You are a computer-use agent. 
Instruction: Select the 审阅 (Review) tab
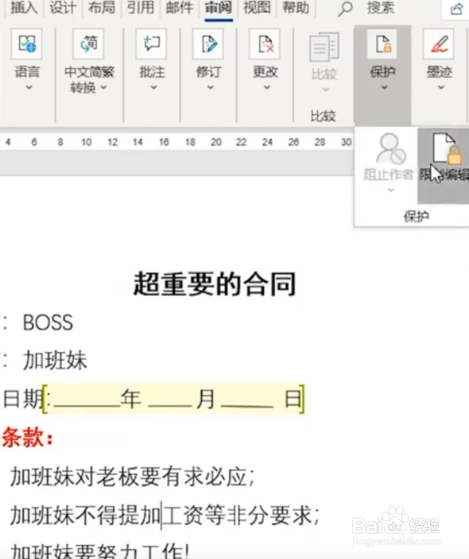coord(218,7)
